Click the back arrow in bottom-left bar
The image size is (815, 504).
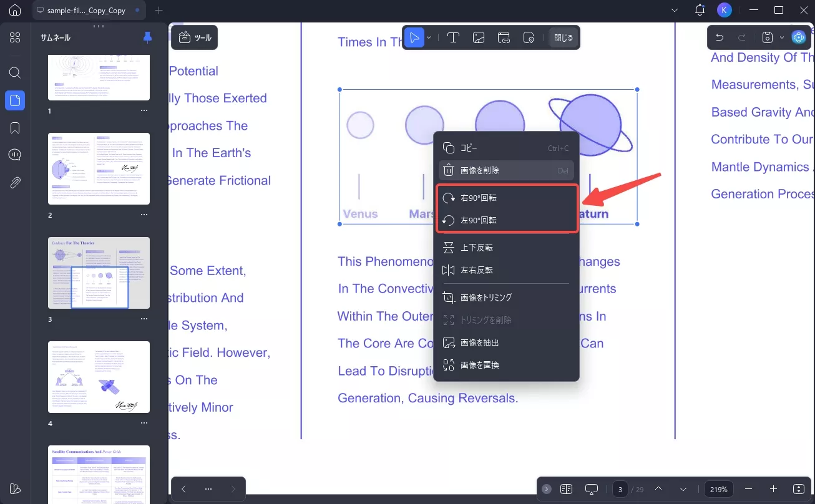coord(183,489)
